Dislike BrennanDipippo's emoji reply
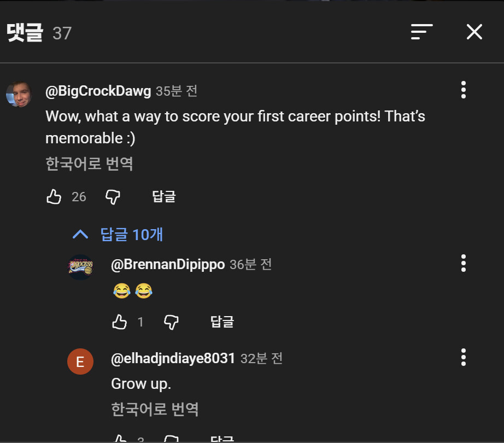This screenshot has height=443, width=504. (171, 322)
